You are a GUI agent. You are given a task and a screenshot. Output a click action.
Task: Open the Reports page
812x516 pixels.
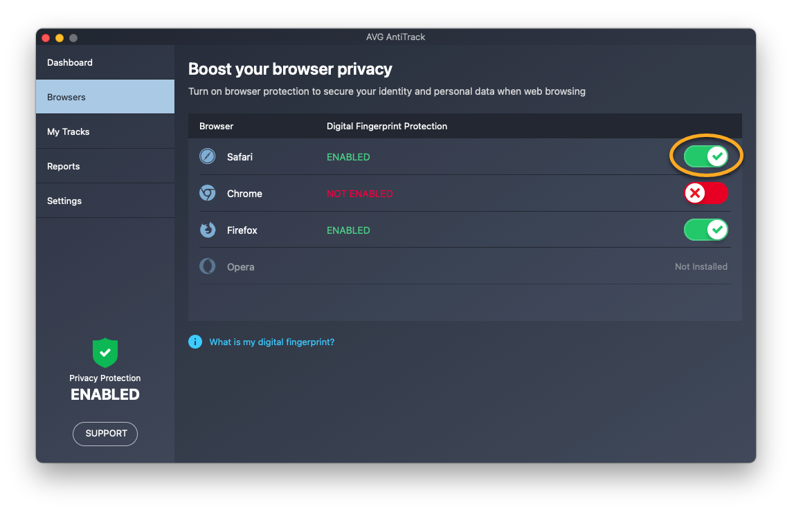pyautogui.click(x=64, y=166)
